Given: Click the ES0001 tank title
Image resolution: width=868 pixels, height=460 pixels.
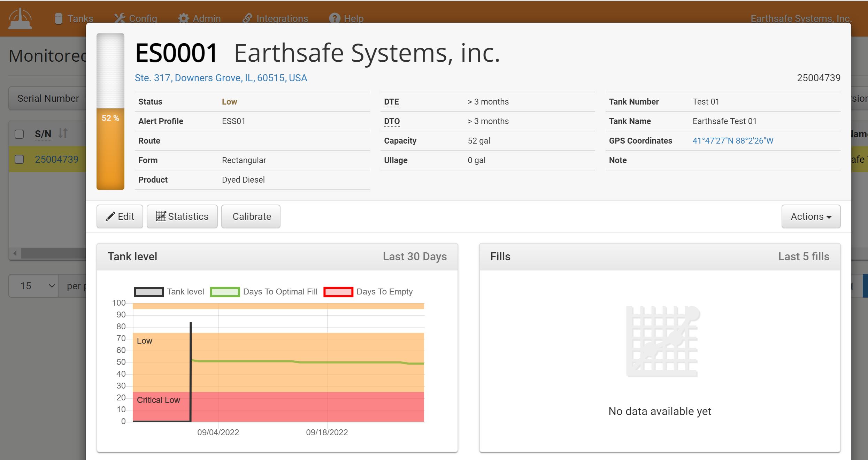Looking at the screenshot, I should pyautogui.click(x=176, y=53).
